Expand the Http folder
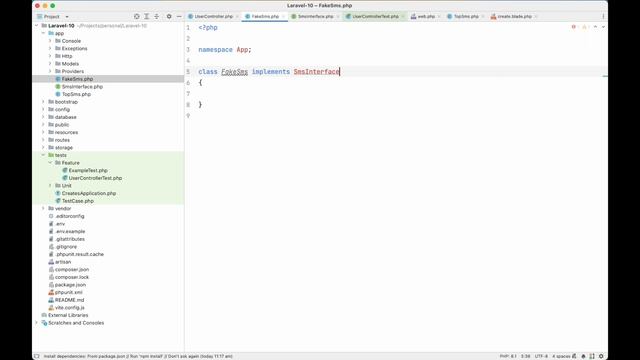 (x=50, y=56)
